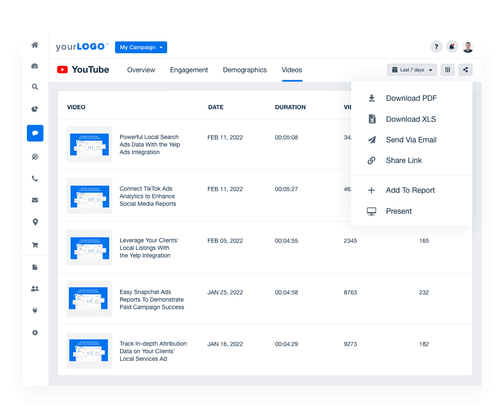Select the dashboard gauge icon in the sidebar

[35, 65]
